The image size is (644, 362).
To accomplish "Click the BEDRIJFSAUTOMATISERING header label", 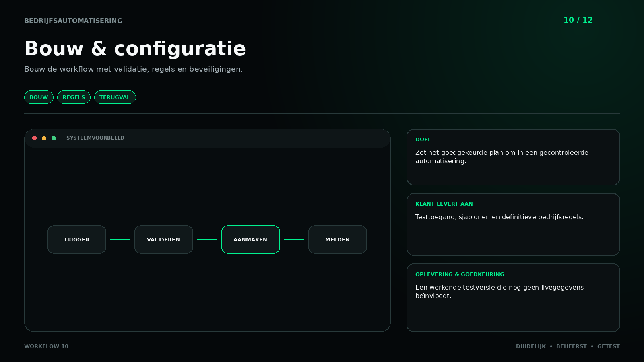I will click(x=73, y=21).
